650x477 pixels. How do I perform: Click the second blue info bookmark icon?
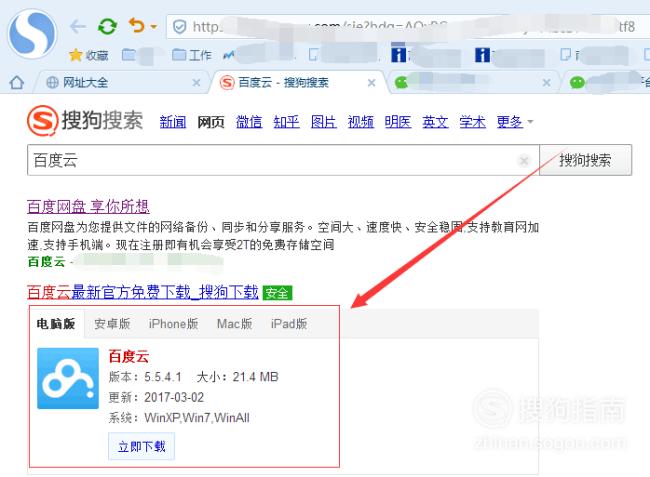tap(483, 54)
